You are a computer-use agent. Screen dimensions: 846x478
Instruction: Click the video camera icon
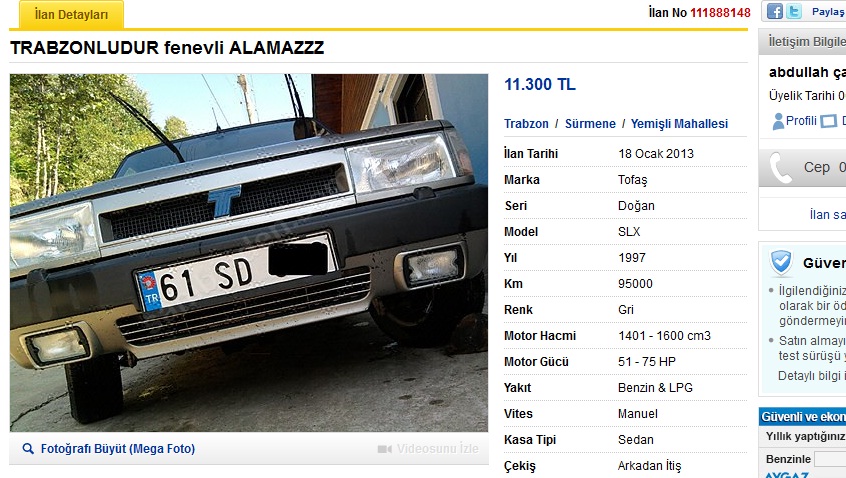point(385,449)
